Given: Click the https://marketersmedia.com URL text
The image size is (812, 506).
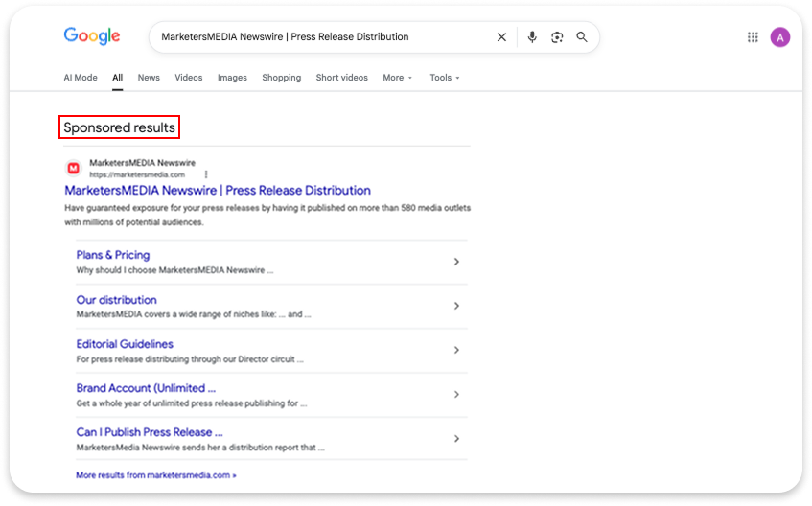Looking at the screenshot, I should (137, 174).
